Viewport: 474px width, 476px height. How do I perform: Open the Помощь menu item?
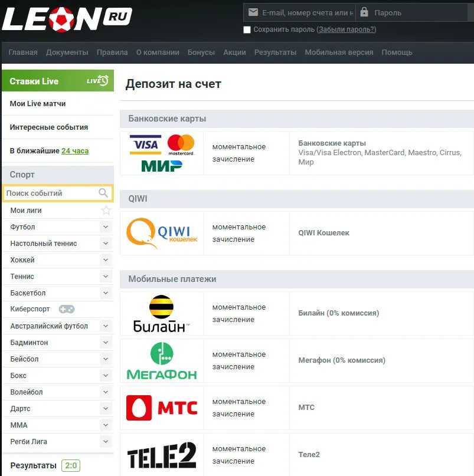(397, 52)
